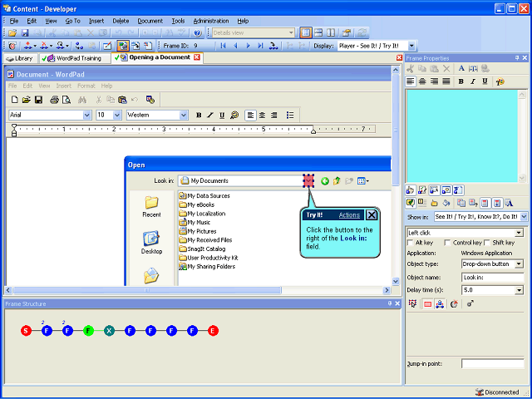Image resolution: width=532 pixels, height=399 pixels.
Task: Click the bullet list icon in WordPad
Action: coord(290,115)
